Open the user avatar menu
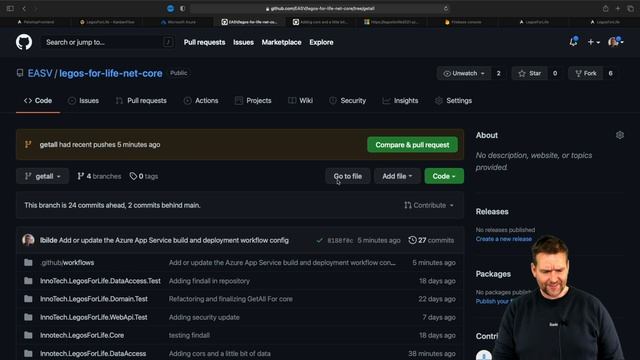 coord(616,42)
